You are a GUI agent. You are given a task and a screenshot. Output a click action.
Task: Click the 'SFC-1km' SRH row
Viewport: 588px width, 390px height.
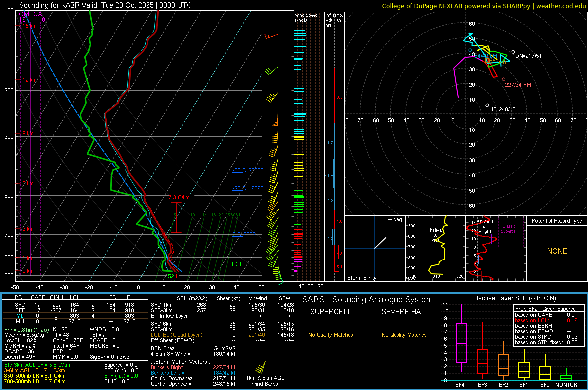(x=222, y=305)
